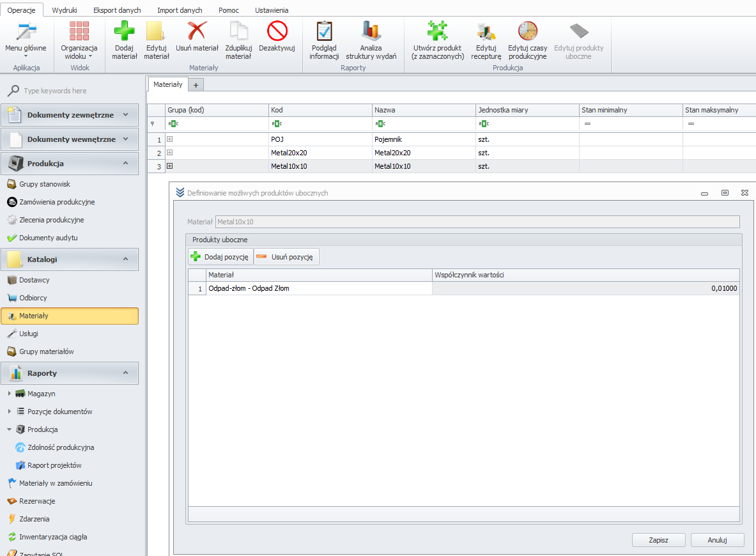Viewport: 756px width, 556px height.
Task: Select Odpad-złom - Odpad Złom row
Action: click(319, 288)
